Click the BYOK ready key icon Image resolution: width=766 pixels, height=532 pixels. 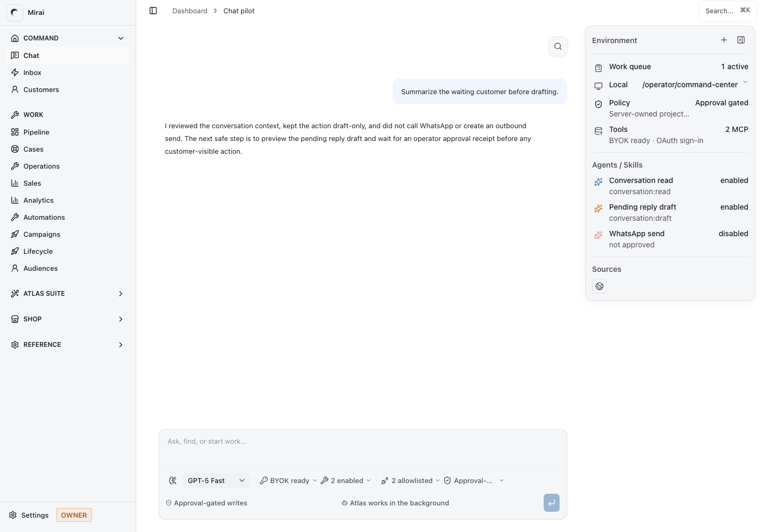click(x=263, y=480)
